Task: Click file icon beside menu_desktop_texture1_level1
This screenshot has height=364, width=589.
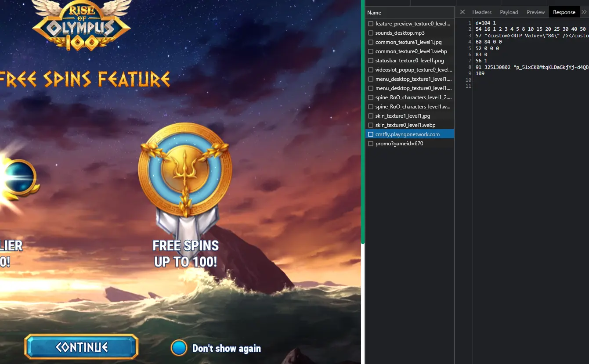Action: coord(371,79)
